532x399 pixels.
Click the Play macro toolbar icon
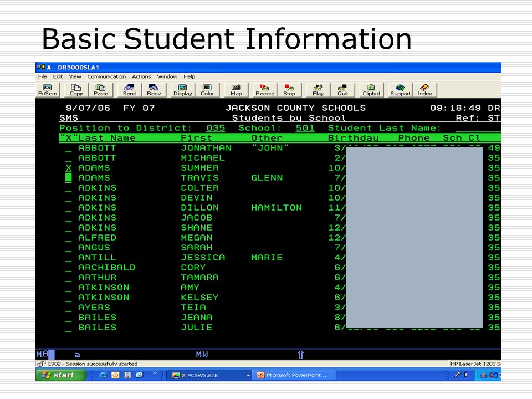318,90
